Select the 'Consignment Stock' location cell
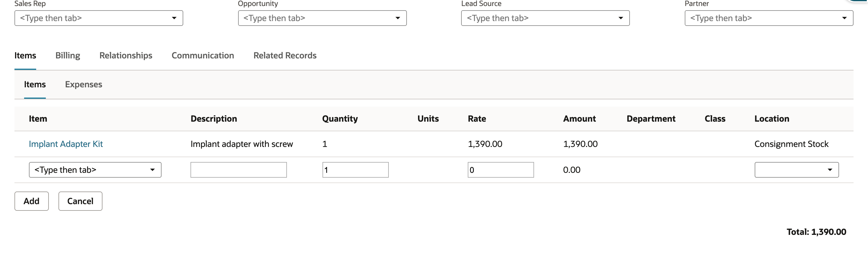Screen dimensions: 868x271 coord(791,144)
